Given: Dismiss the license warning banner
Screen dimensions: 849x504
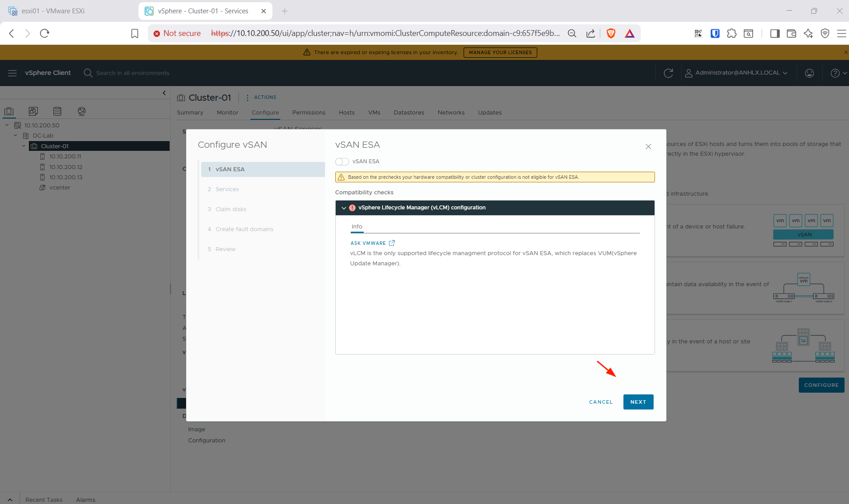Looking at the screenshot, I should click(x=845, y=52).
